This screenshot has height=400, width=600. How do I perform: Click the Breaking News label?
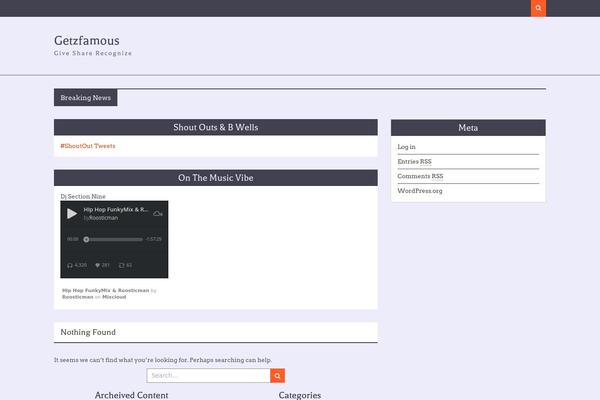[86, 98]
